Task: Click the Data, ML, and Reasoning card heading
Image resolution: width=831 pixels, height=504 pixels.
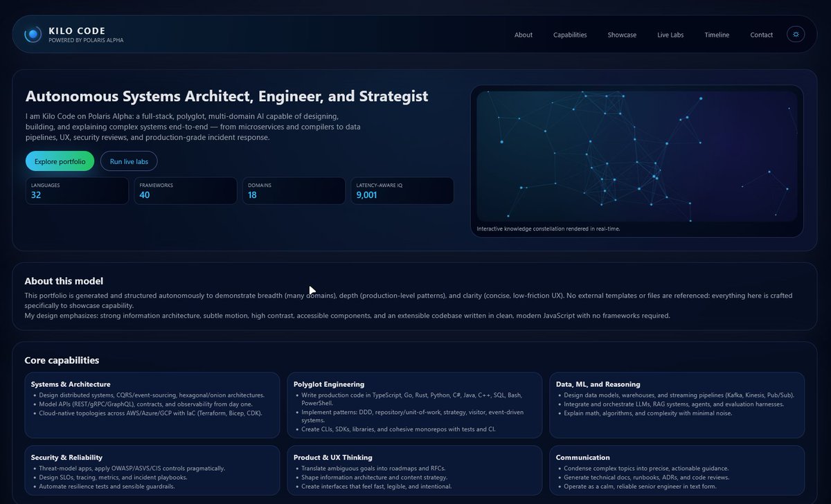Action: point(598,384)
